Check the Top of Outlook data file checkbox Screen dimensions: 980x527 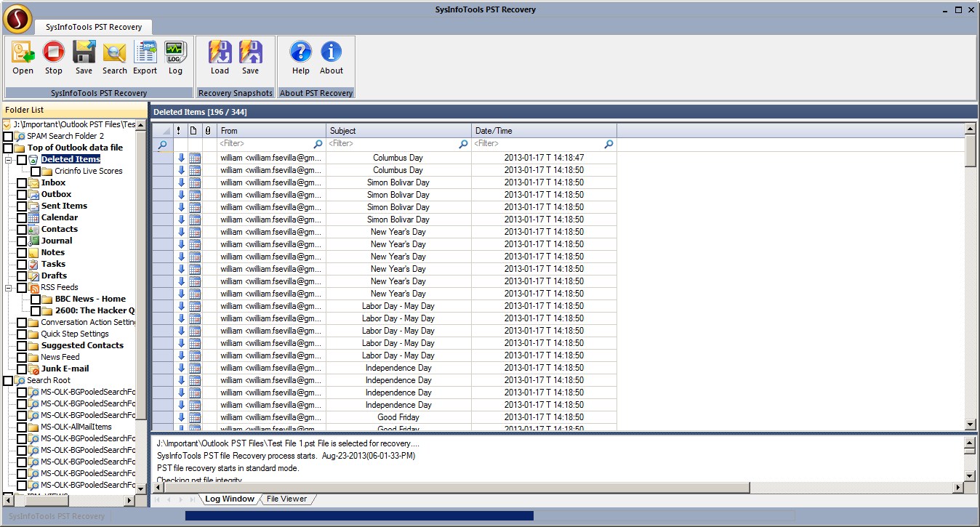click(8, 148)
